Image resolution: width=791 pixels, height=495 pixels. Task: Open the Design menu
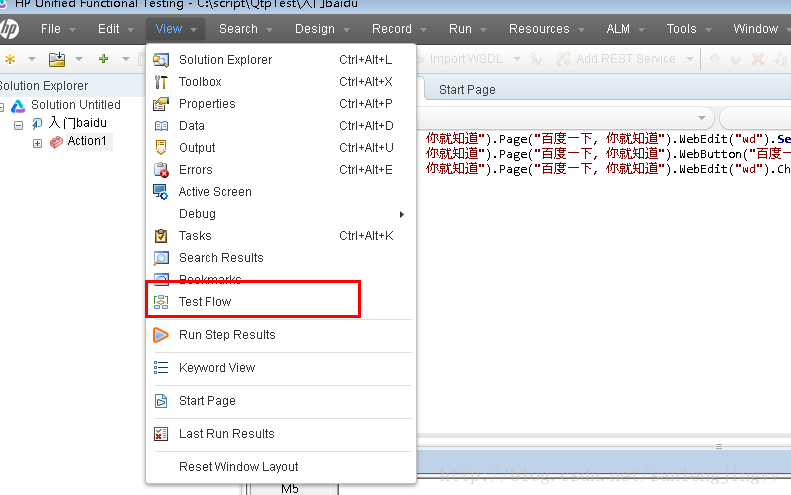pos(322,29)
